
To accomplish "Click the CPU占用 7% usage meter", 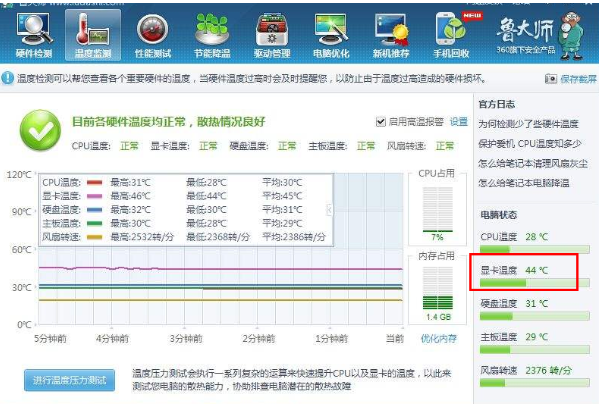I will [437, 209].
